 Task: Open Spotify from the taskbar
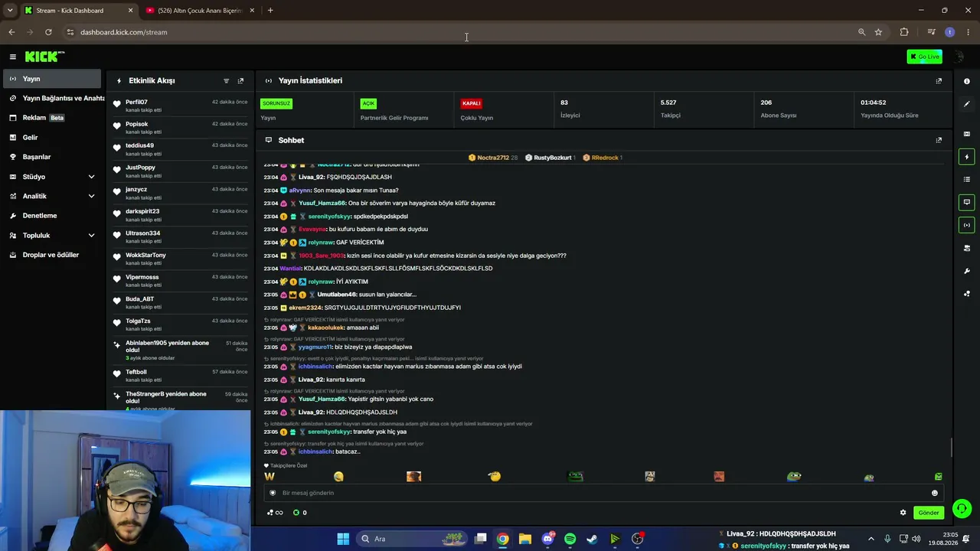click(x=570, y=539)
